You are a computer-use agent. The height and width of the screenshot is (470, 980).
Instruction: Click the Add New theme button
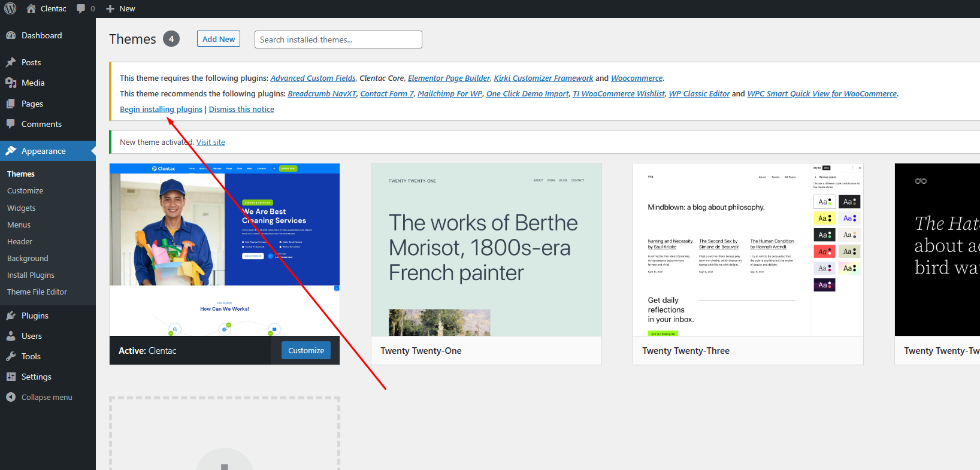[x=219, y=39]
